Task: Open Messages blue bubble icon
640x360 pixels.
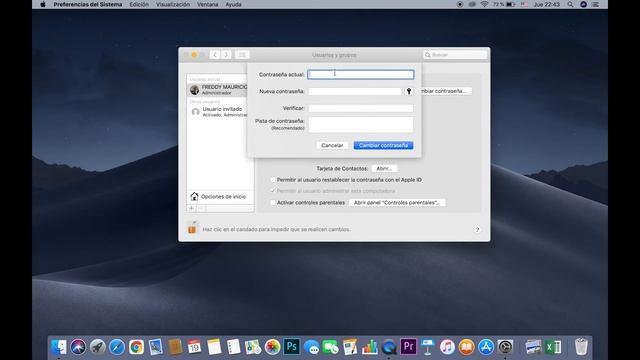Action: click(311, 347)
